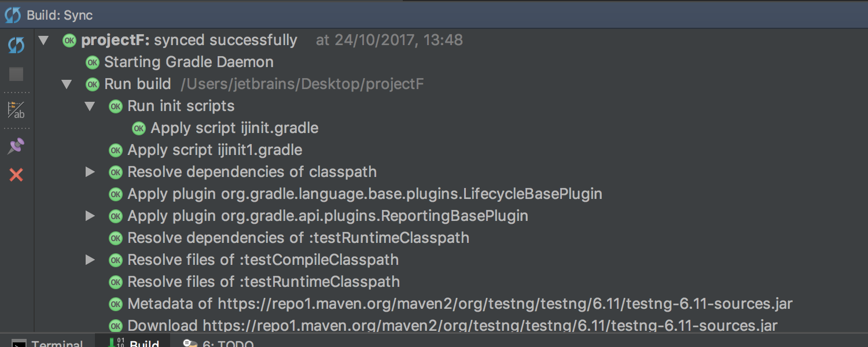This screenshot has height=347, width=868.
Task: Click the OK icon beside Starting Gradle Daemon
Action: (93, 62)
